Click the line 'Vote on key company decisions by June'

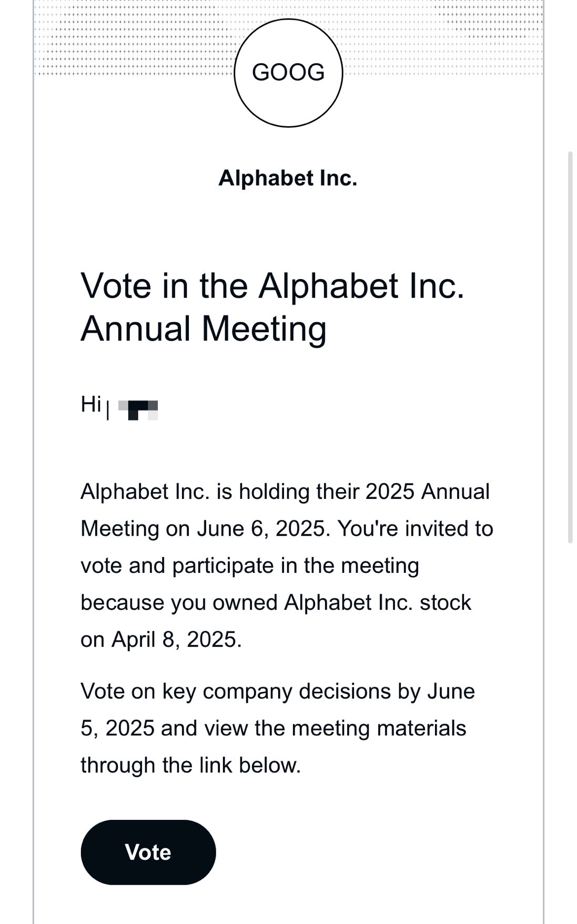pyautogui.click(x=278, y=692)
